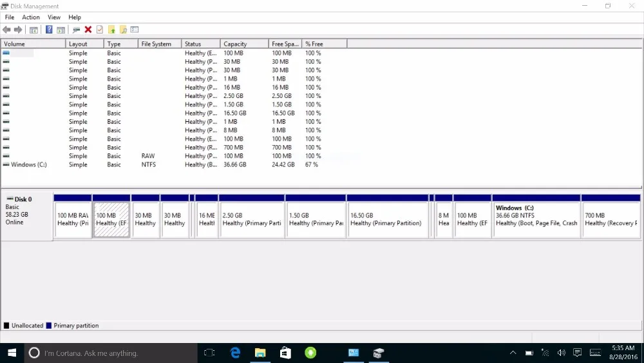Viewport: 644px width, 363px height.
Task: Sort by the Type column header
Action: [x=121, y=44]
